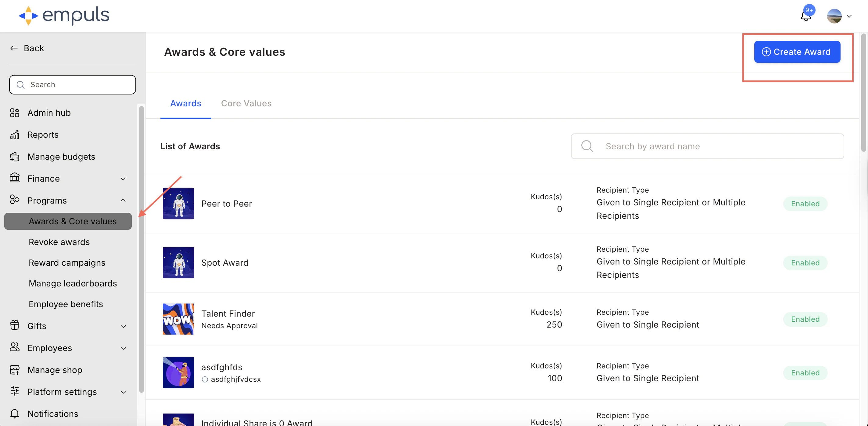868x426 pixels.
Task: Click the Spot Award name
Action: coord(225,263)
